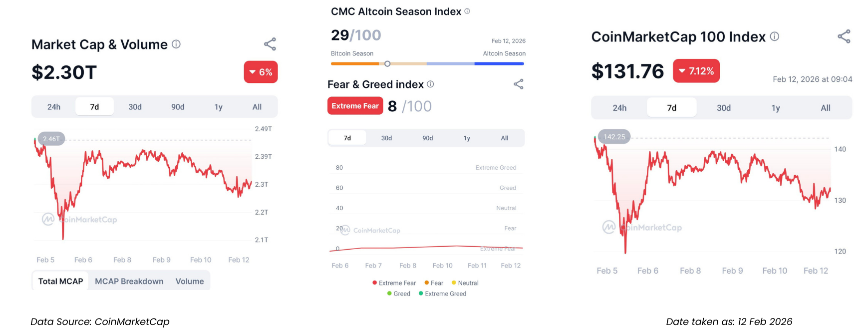Click info icon beside Market Cap & Volume
Image resolution: width=868 pixels, height=329 pixels.
176,44
